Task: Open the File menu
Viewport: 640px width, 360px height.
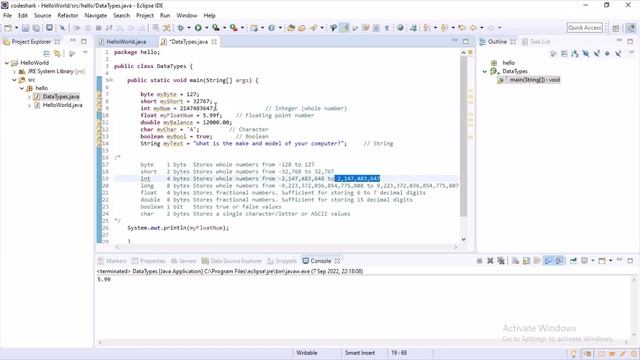Action: pyautogui.click(x=7, y=16)
